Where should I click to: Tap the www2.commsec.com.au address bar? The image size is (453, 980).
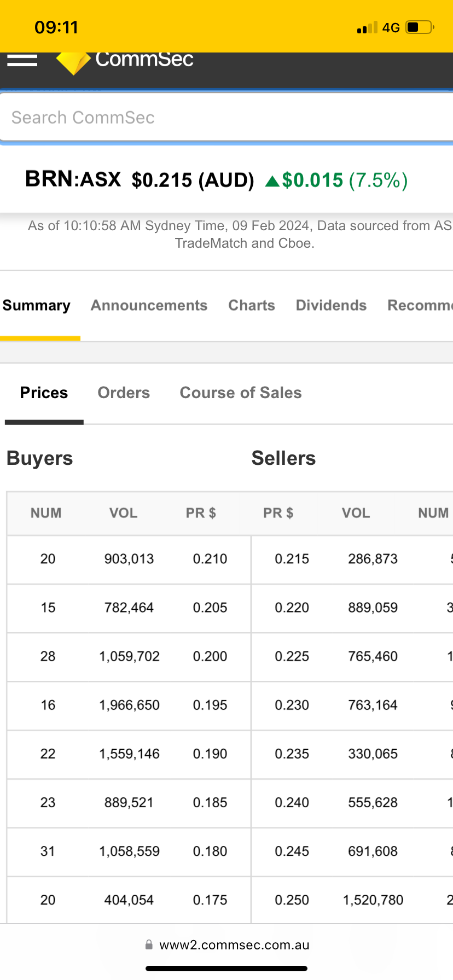(234, 945)
